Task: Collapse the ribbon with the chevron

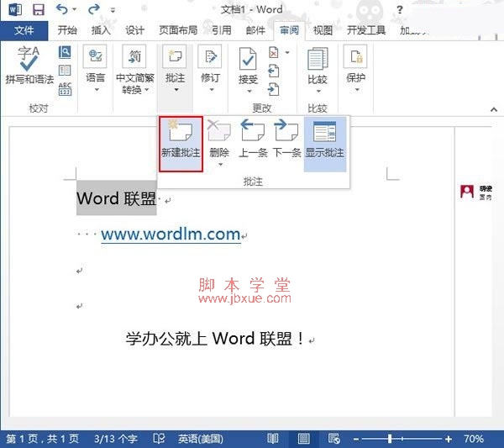Action: [x=494, y=109]
